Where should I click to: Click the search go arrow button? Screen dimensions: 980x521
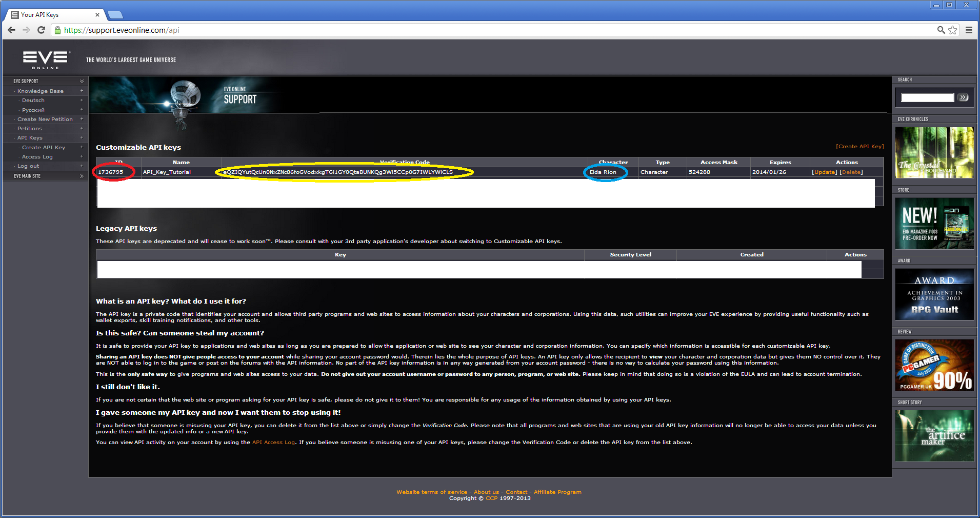pos(964,97)
